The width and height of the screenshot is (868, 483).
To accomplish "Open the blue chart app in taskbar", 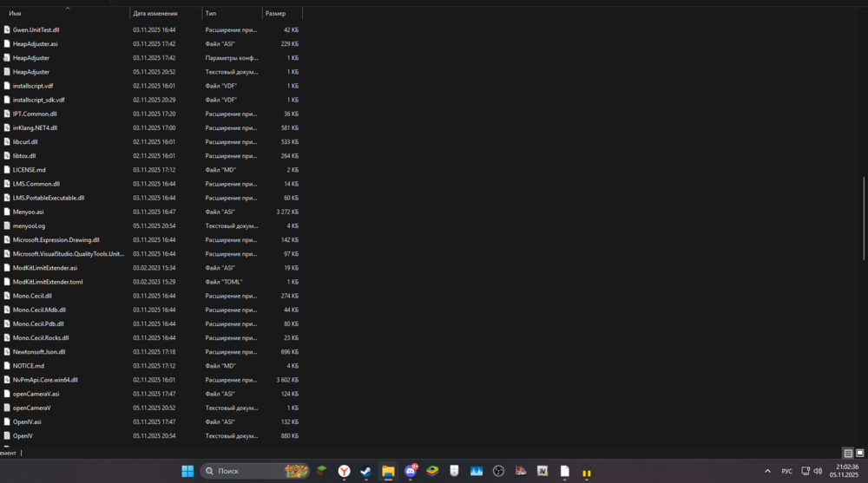I will click(x=476, y=471).
